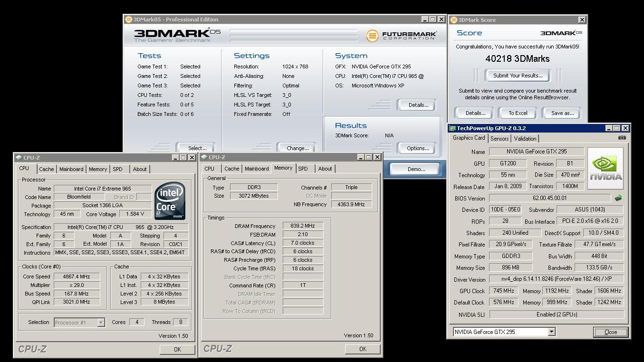
Task: Open the About tab in memory CPU-Z window
Action: [325, 169]
